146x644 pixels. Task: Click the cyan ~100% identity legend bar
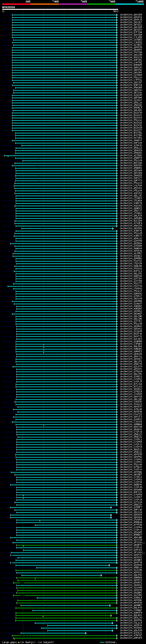[x=130, y=4]
